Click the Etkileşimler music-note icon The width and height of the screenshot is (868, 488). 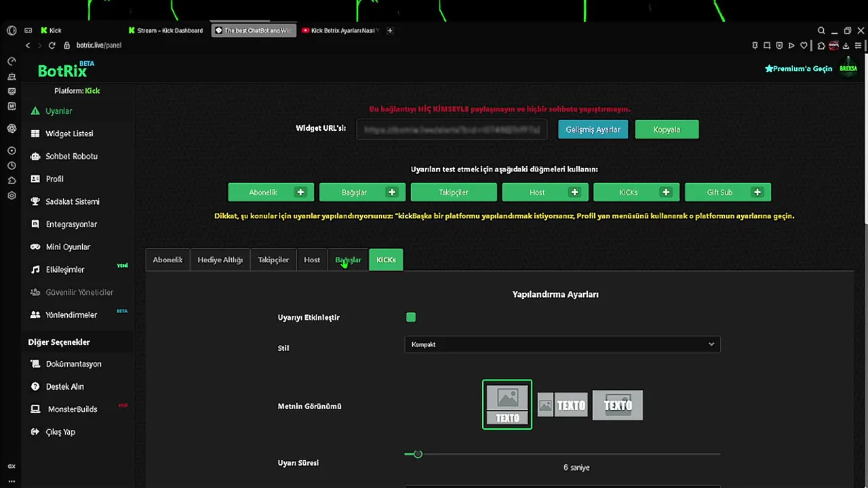coord(35,270)
